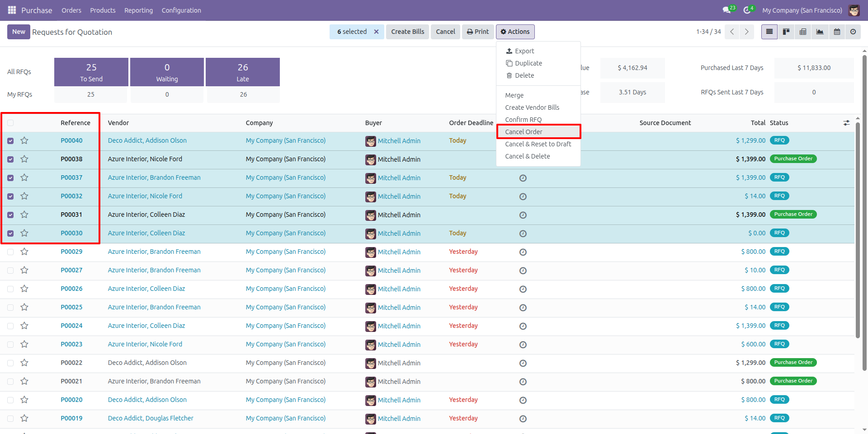Toggle the select-all checkbox in the header

click(x=10, y=123)
